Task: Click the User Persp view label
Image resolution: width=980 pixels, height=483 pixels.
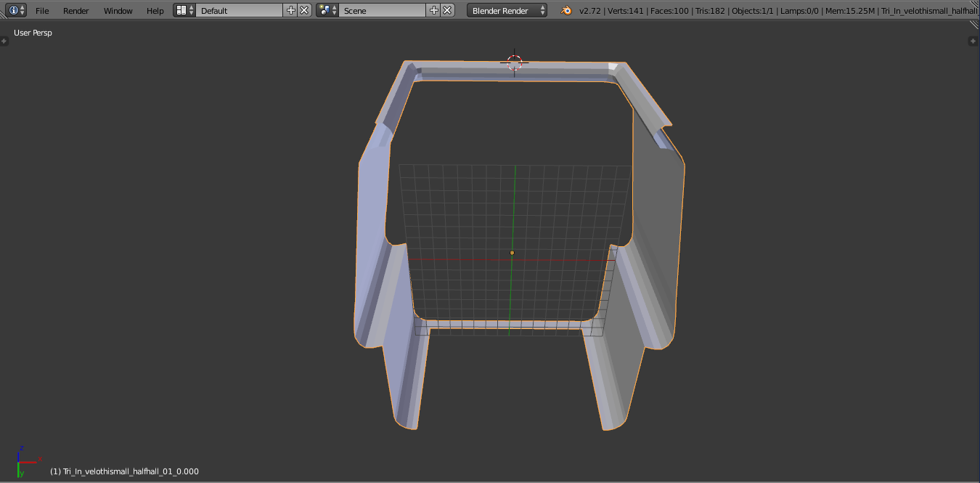Action: click(x=33, y=33)
